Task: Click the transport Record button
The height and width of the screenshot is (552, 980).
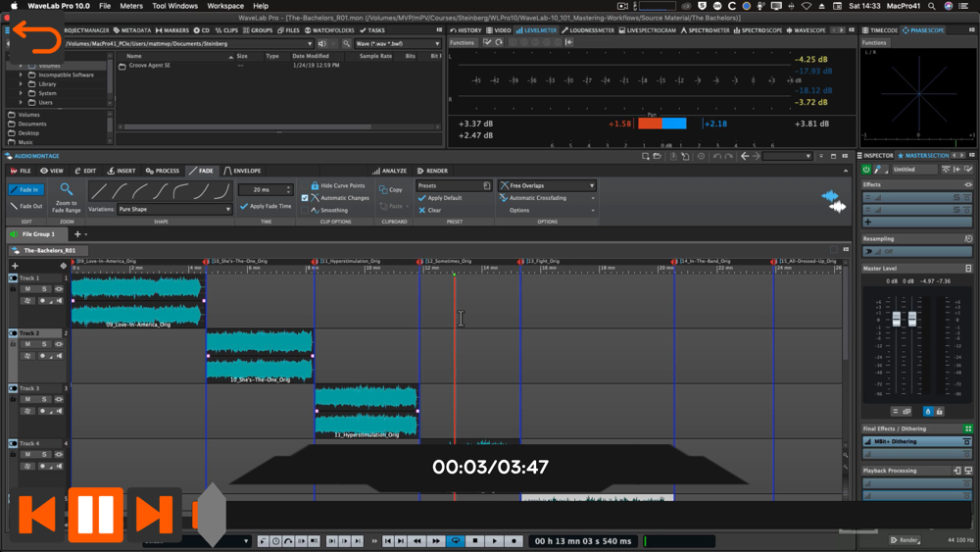Action: click(x=514, y=541)
